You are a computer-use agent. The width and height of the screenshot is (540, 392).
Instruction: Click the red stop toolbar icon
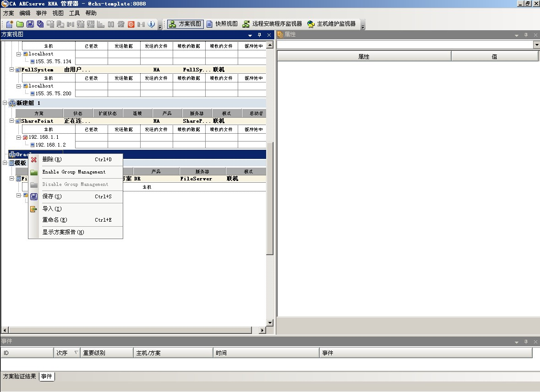131,24
